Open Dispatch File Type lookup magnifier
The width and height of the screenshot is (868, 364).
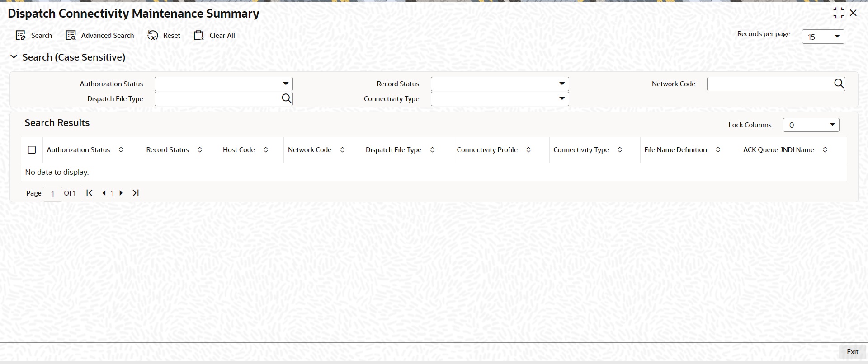[x=286, y=98]
